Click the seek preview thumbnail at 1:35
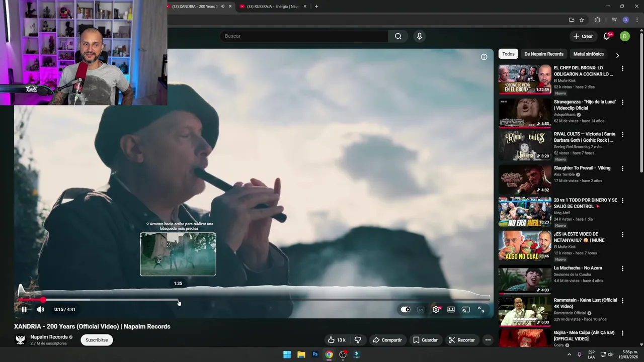This screenshot has width=644, height=362. point(178,254)
